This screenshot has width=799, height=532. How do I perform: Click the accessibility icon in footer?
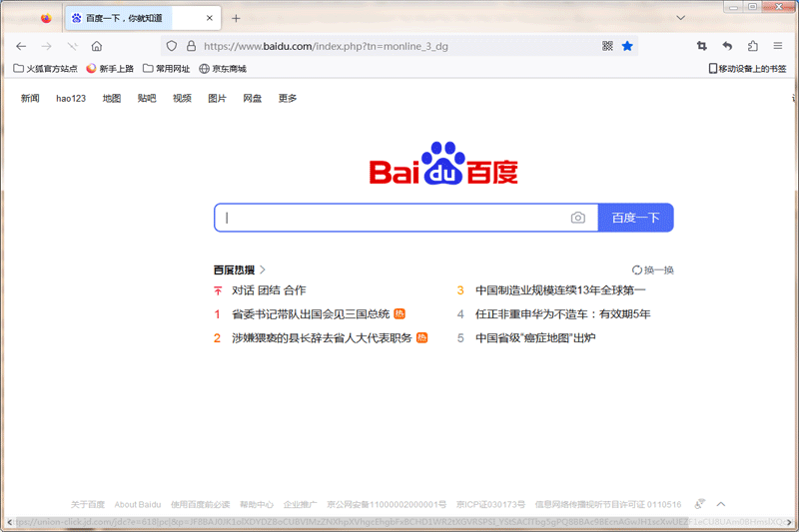tap(700, 504)
